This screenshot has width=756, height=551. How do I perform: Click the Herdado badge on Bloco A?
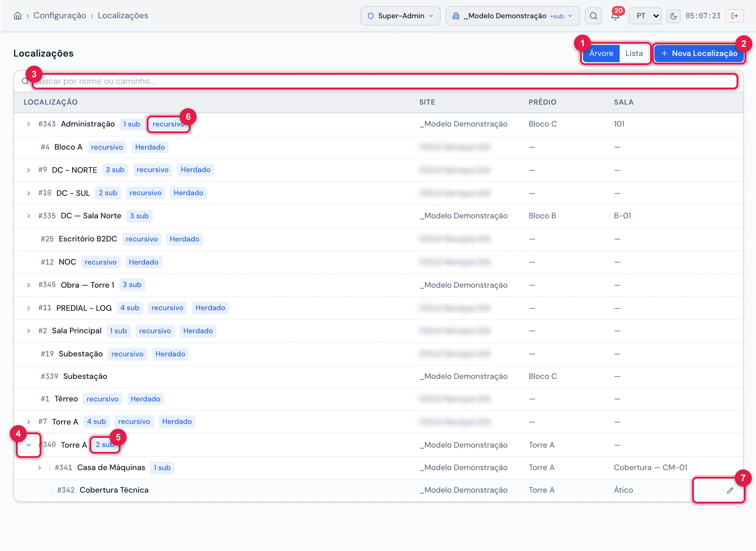pyautogui.click(x=150, y=147)
